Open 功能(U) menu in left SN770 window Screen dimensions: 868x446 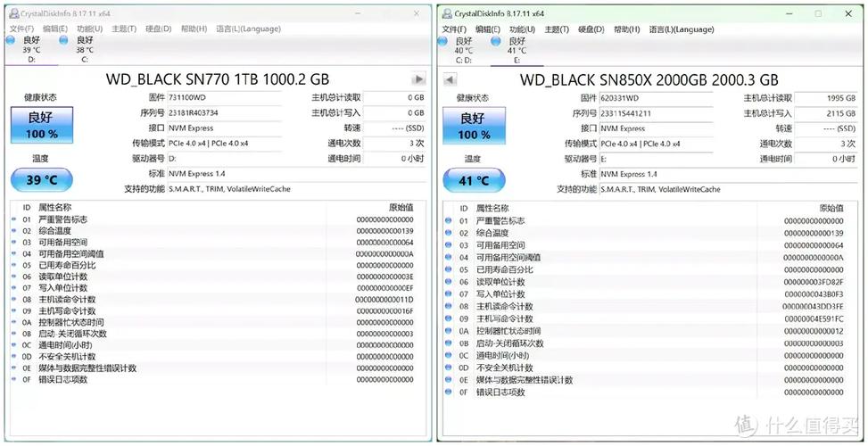point(90,29)
